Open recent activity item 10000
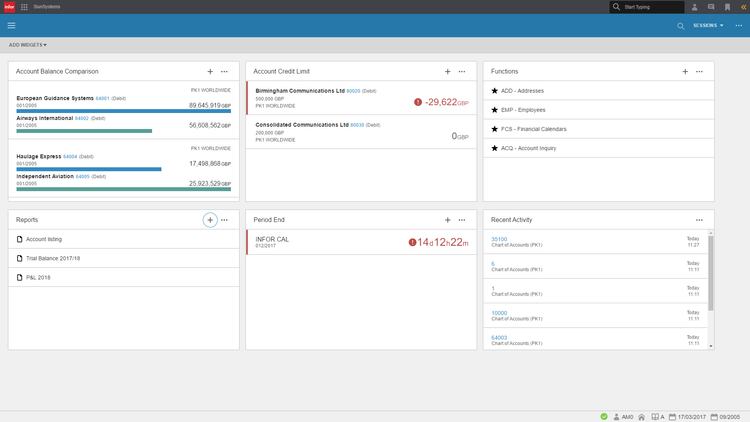This screenshot has height=422, width=750. coord(499,313)
